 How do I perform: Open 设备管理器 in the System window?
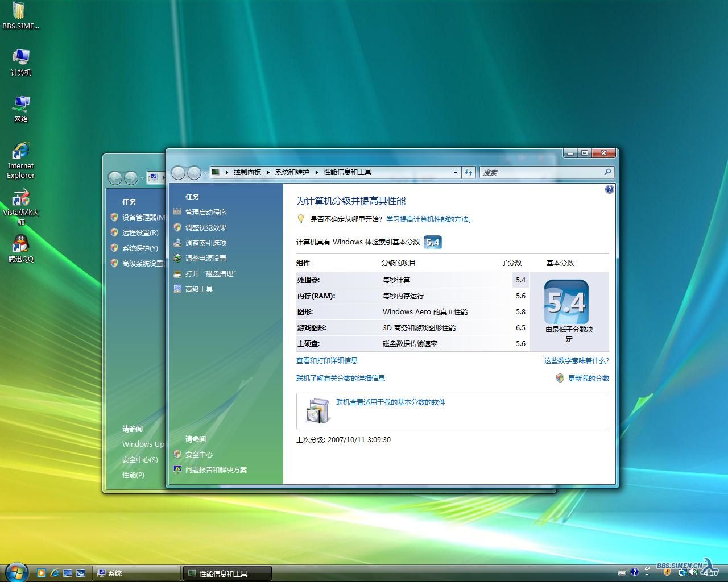[x=143, y=217]
